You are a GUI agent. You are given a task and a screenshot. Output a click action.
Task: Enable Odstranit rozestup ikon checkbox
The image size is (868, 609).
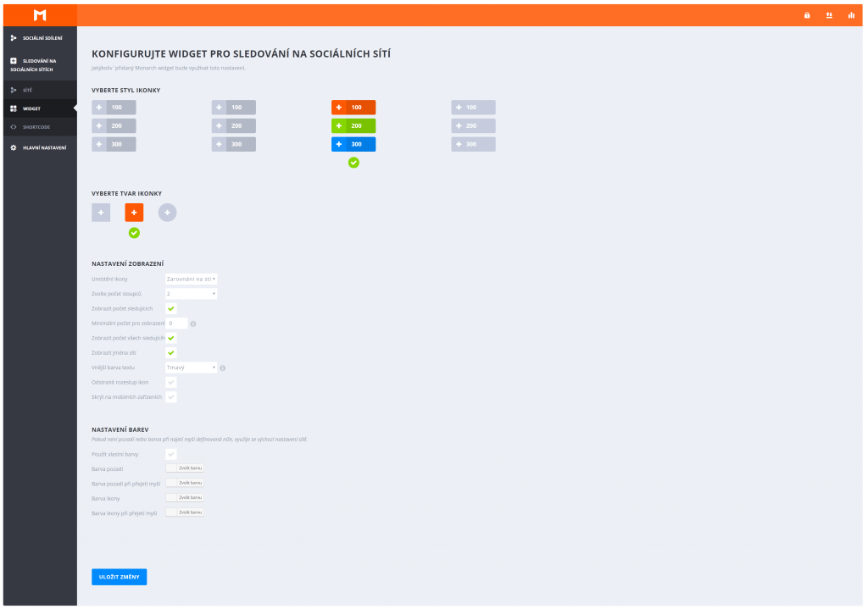pos(171,382)
